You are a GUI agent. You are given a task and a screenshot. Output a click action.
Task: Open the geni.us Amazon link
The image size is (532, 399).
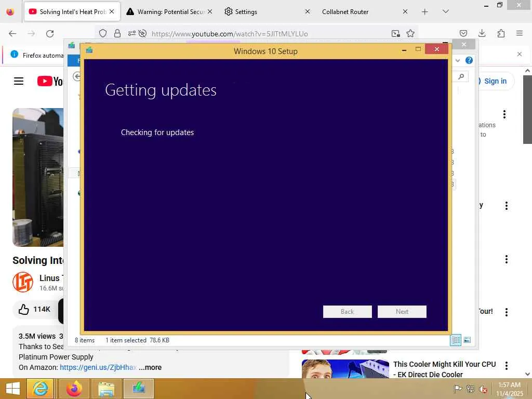[98, 367]
